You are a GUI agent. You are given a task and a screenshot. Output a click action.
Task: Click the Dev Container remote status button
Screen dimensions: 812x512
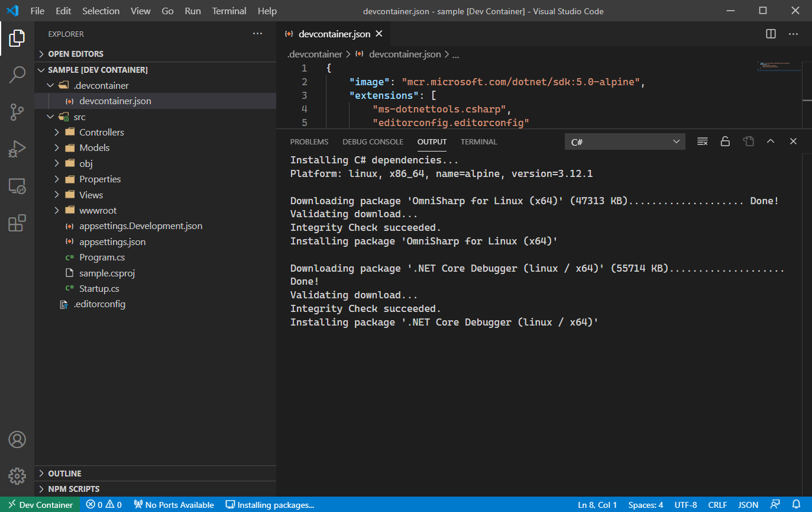40,505
